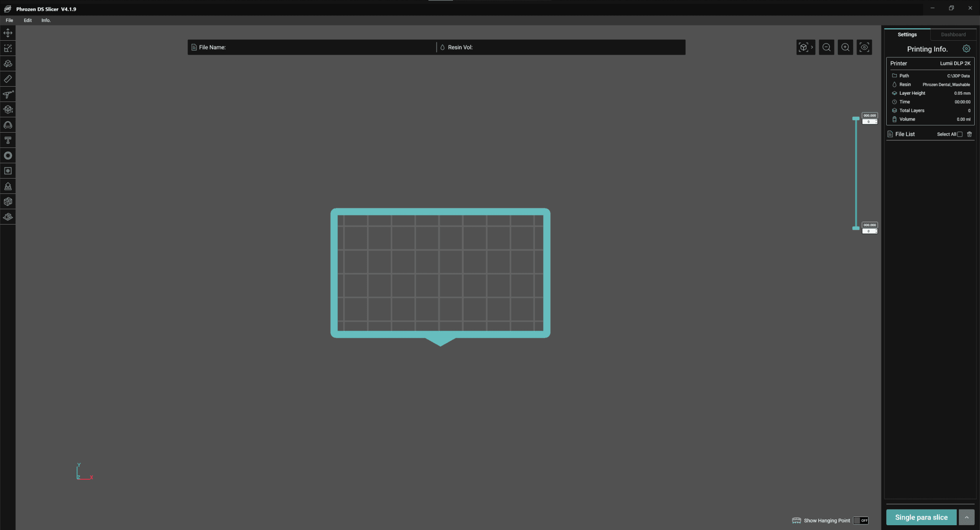Click the Resin Vol field
Screen dimensions: 980x530
pos(561,47)
